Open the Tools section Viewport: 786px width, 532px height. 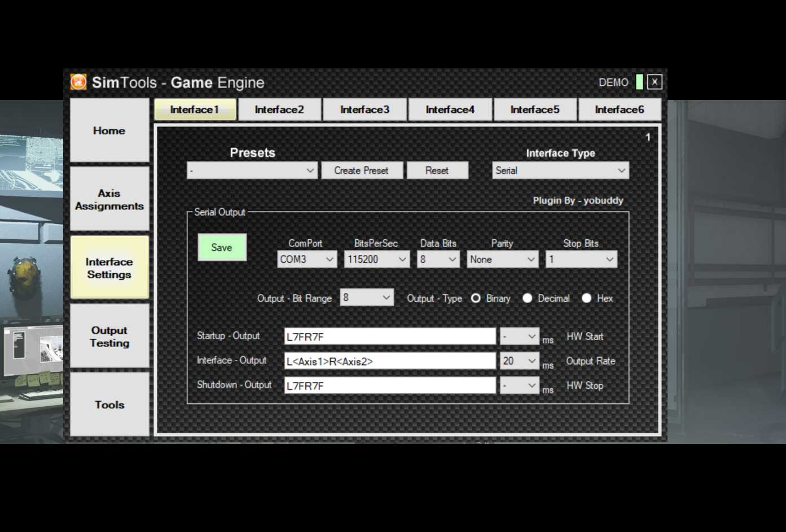pos(109,405)
